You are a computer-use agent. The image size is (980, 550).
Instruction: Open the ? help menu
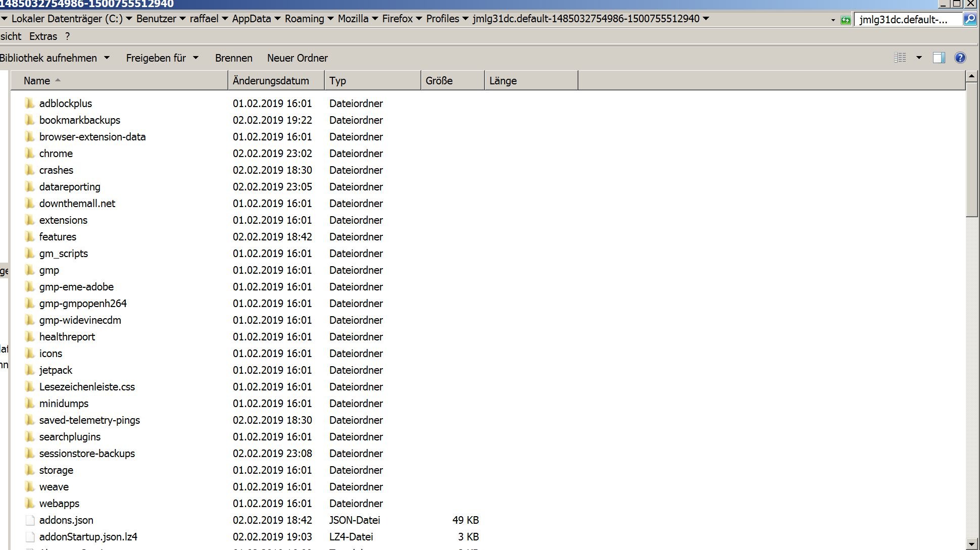pyautogui.click(x=67, y=36)
